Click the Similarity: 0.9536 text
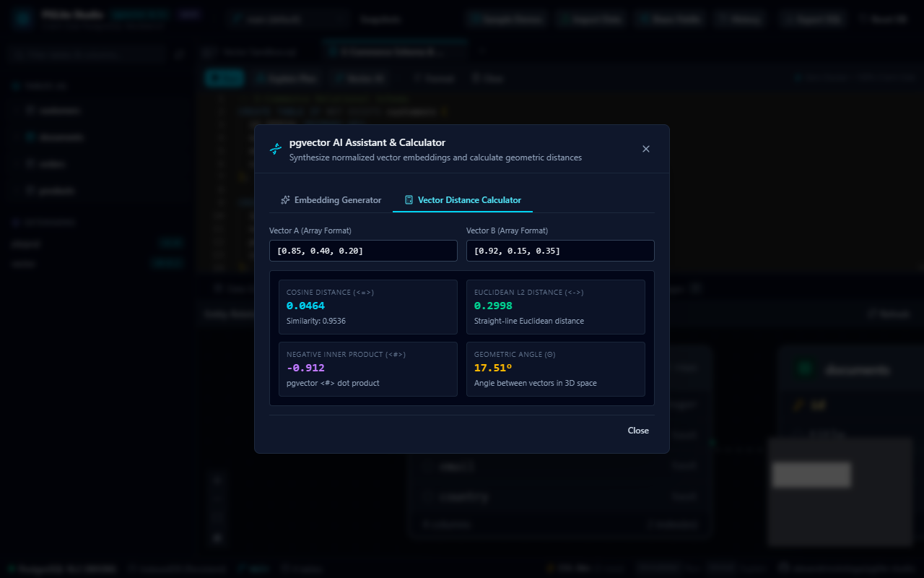Viewport: 924px width, 578px height. pos(316,321)
